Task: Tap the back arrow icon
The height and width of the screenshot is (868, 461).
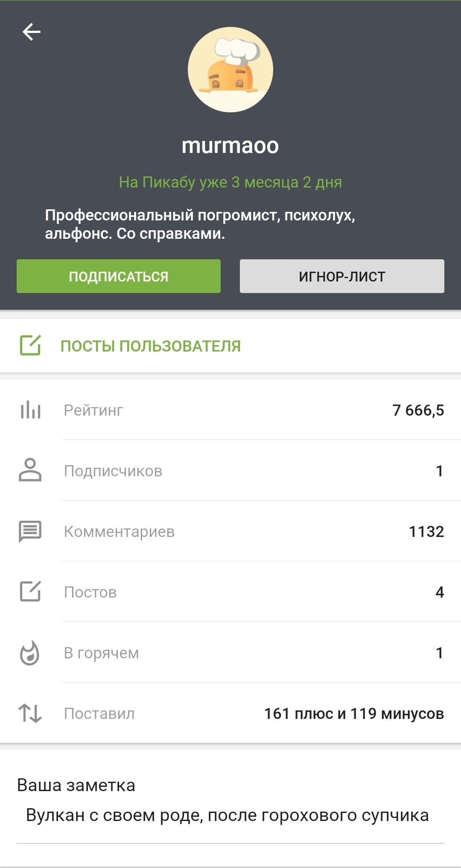Action: point(32,32)
